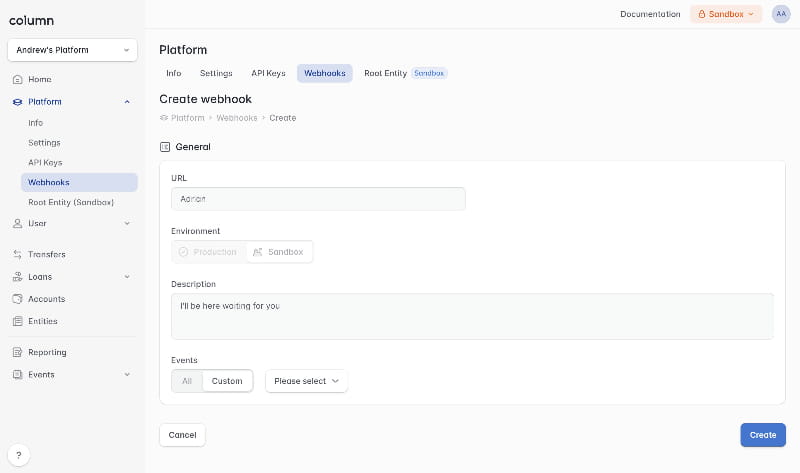Open Settings in the sidebar submenu
Image resolution: width=800 pixels, height=473 pixels.
pyautogui.click(x=44, y=143)
